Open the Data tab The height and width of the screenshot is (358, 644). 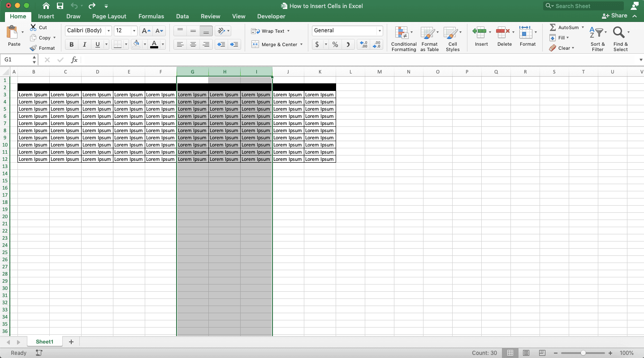(182, 16)
